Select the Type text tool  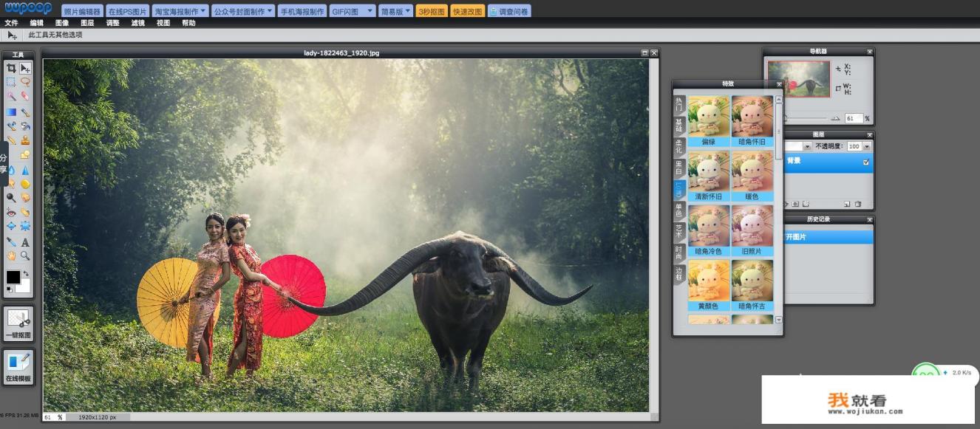pyautogui.click(x=25, y=241)
